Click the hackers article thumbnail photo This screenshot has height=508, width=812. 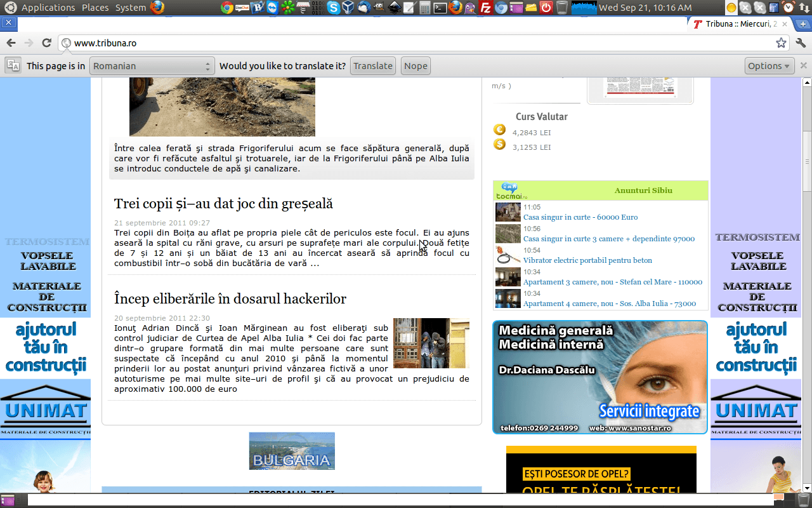tap(431, 343)
